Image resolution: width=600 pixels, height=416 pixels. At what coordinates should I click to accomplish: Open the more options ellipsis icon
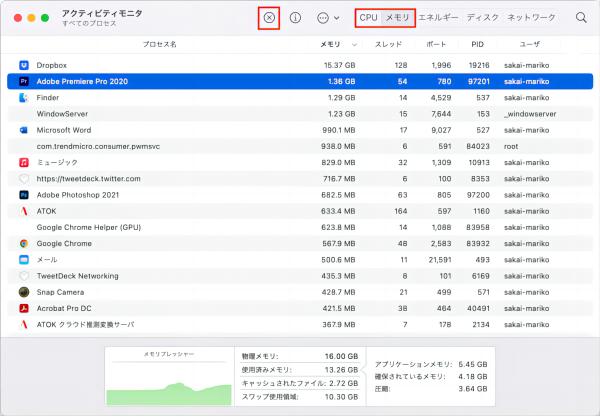pyautogui.click(x=323, y=18)
